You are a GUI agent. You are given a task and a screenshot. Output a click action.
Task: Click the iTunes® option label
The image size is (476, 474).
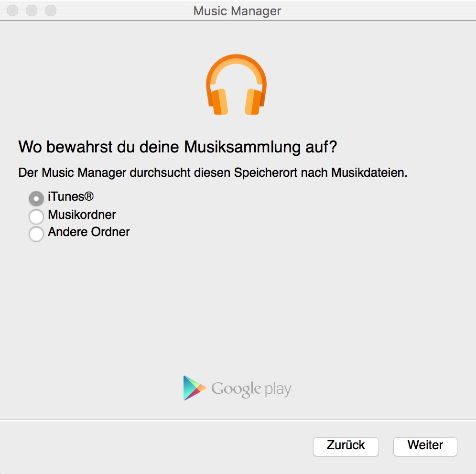(x=71, y=197)
